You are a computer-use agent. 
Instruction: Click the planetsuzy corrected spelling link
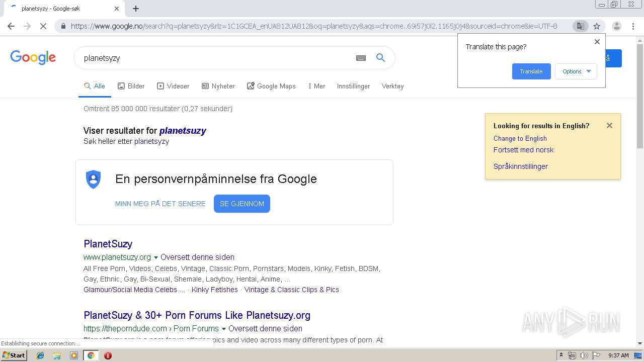pos(183,131)
